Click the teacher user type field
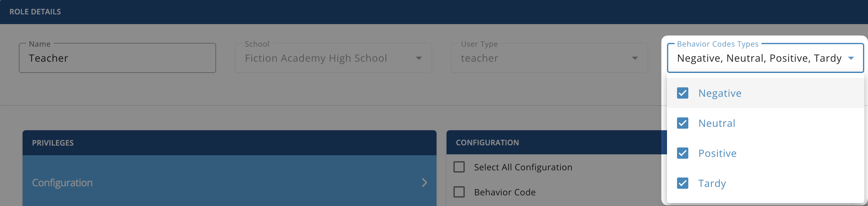The image size is (868, 206). tap(549, 58)
